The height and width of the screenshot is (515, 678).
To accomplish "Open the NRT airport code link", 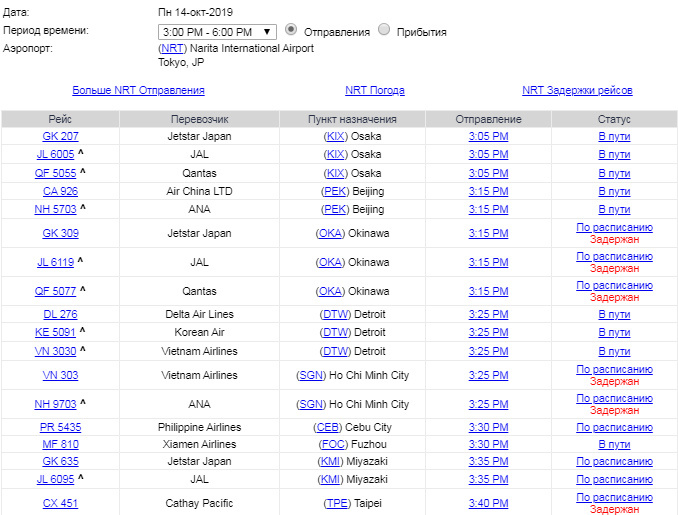I will 172,48.
